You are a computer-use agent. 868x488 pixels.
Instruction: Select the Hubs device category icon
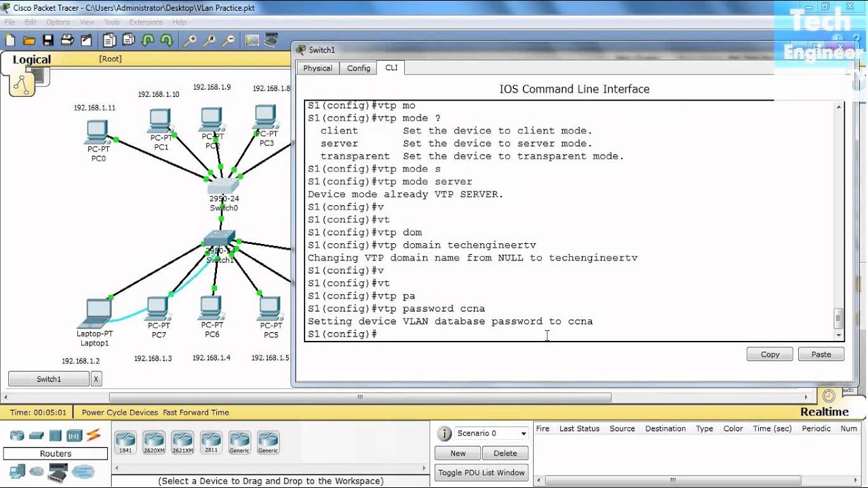point(56,435)
